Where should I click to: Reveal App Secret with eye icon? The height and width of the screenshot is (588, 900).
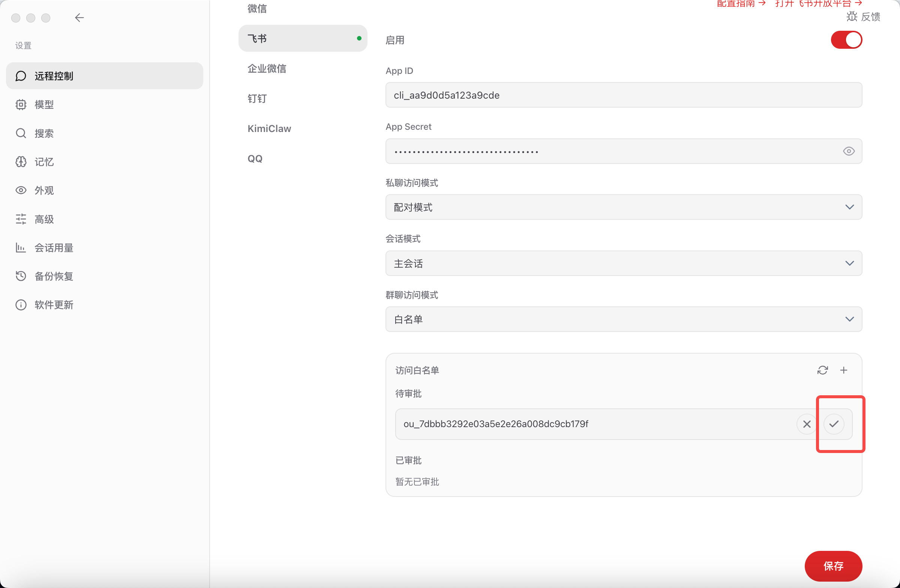pyautogui.click(x=849, y=151)
